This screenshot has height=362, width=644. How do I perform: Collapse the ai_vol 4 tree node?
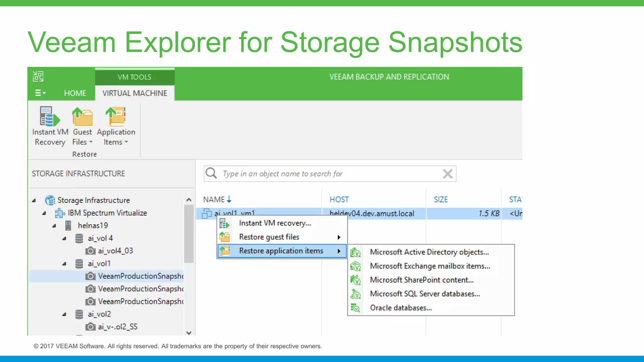coord(64,239)
